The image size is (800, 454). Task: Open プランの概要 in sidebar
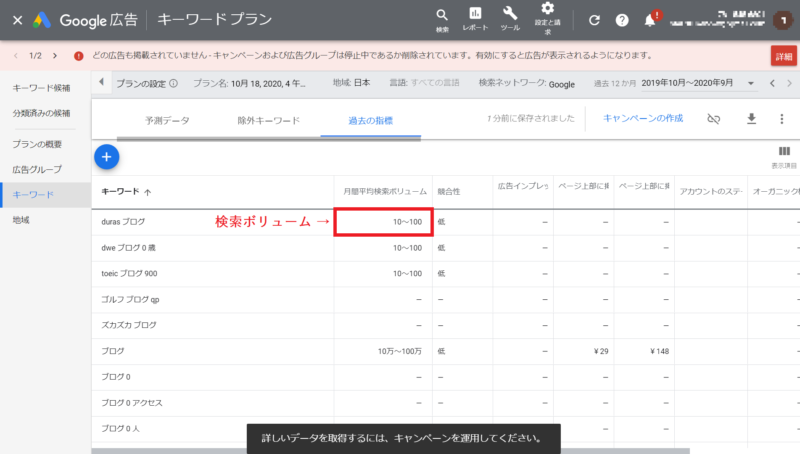click(37, 144)
